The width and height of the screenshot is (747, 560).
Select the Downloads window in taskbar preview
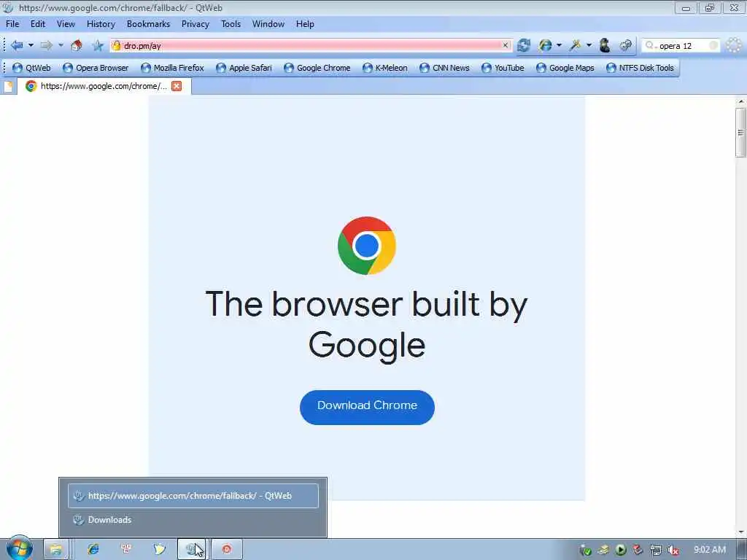coord(193,520)
